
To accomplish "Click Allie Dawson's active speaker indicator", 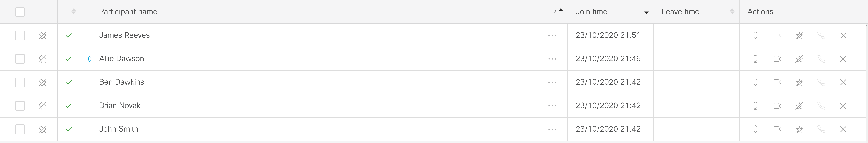I will coord(90,59).
